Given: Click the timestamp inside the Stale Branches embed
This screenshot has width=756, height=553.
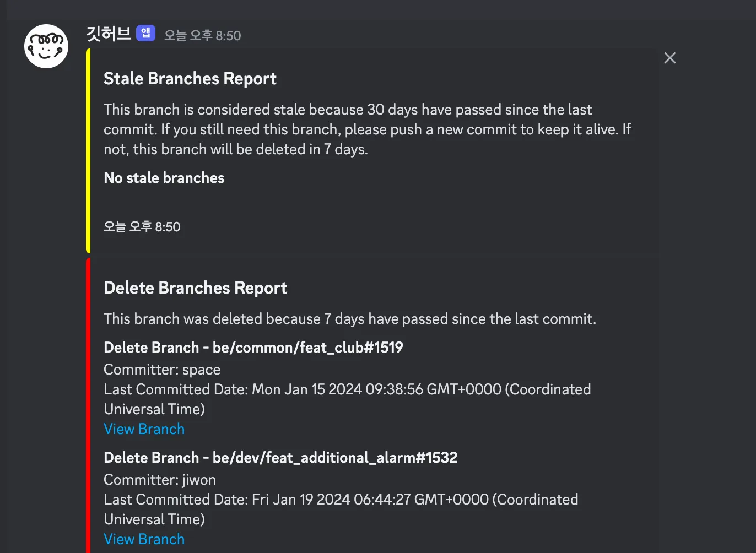Looking at the screenshot, I should coord(142,227).
